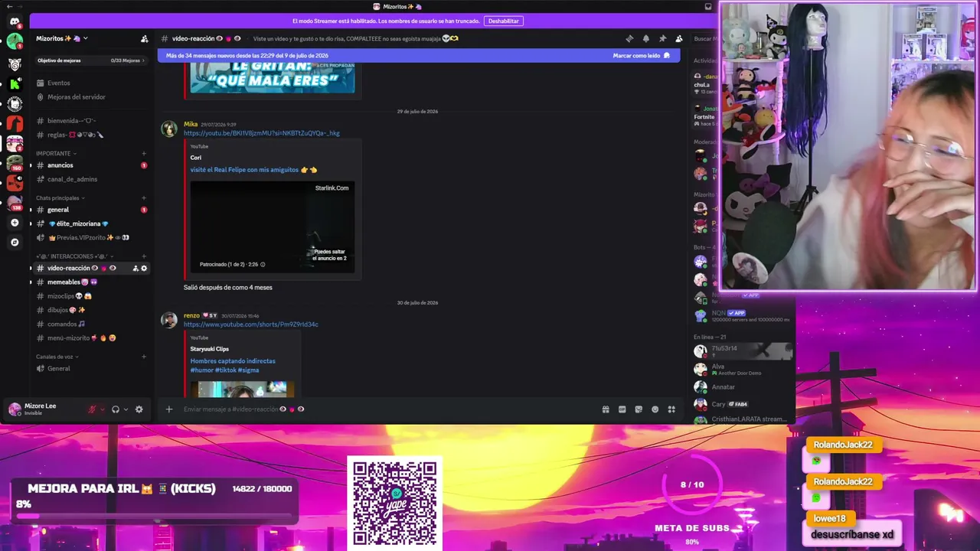Open the red llama server icon
Screen dimensions: 980x551
coord(15,123)
